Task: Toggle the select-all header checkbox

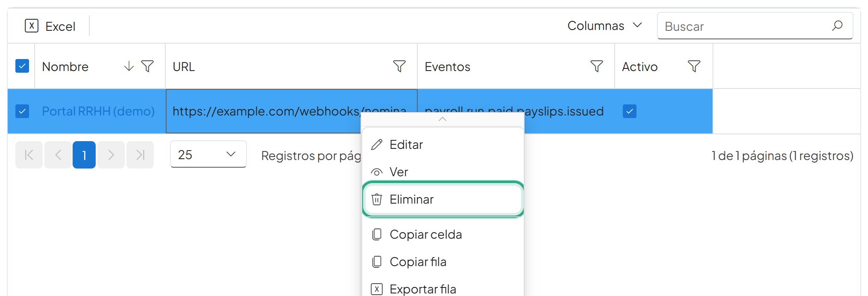Action: 22,66
